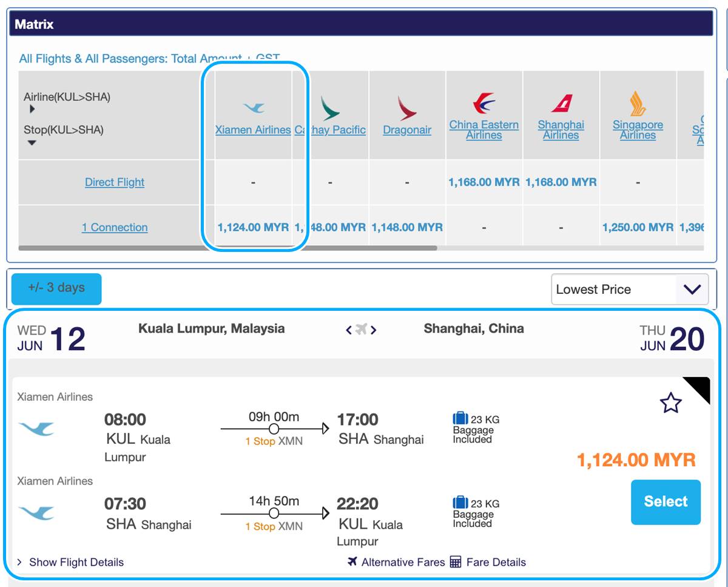Click the previous arrow beside the airplane icon

(349, 330)
